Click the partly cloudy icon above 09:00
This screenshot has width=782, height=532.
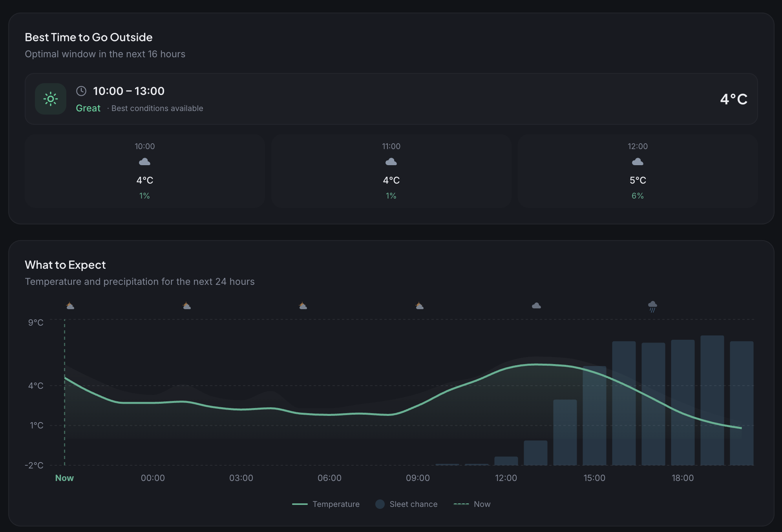(419, 306)
